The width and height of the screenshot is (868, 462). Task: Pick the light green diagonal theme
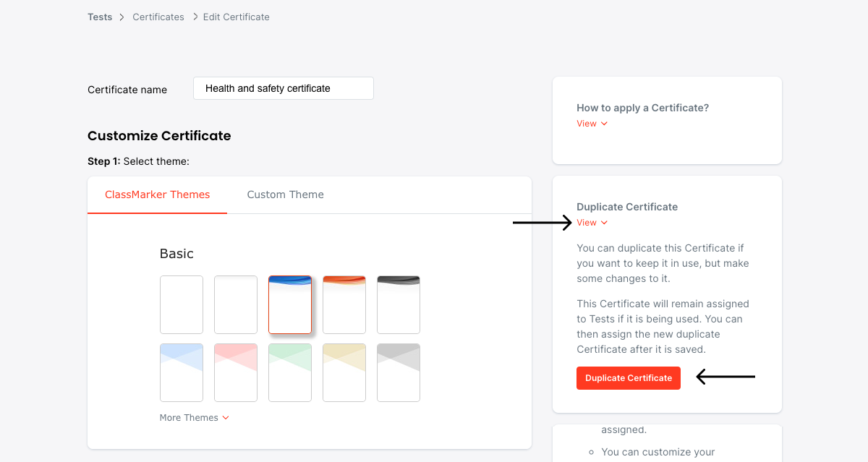pos(289,372)
